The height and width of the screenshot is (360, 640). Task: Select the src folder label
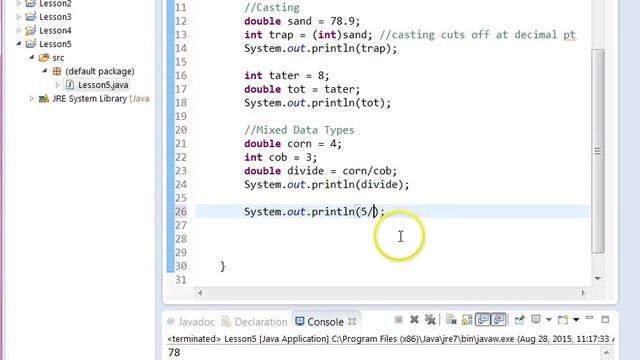(58, 58)
